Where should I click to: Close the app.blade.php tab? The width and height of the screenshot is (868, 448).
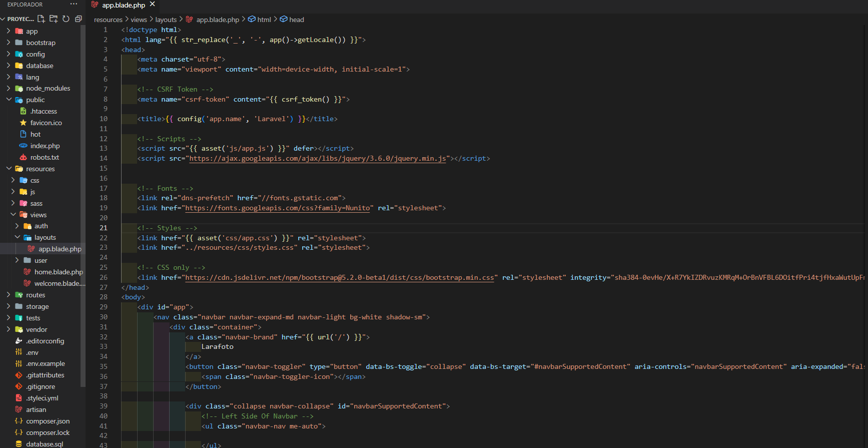(x=153, y=5)
